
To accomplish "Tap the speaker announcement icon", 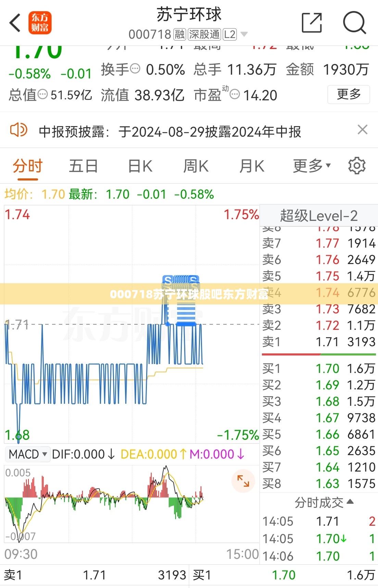I will (18, 130).
